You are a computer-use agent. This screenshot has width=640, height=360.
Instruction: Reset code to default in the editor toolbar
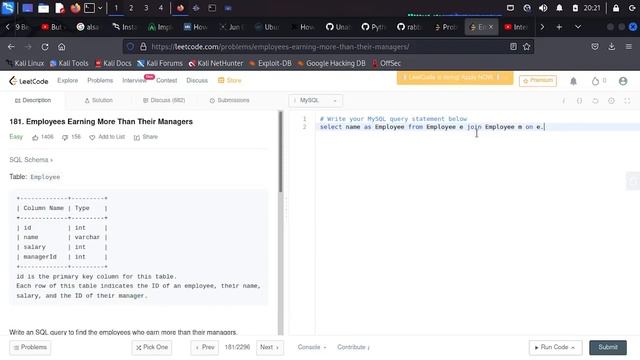595,100
